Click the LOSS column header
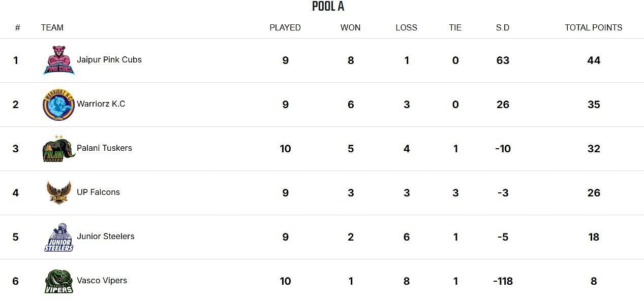The width and height of the screenshot is (644, 301). click(x=406, y=27)
